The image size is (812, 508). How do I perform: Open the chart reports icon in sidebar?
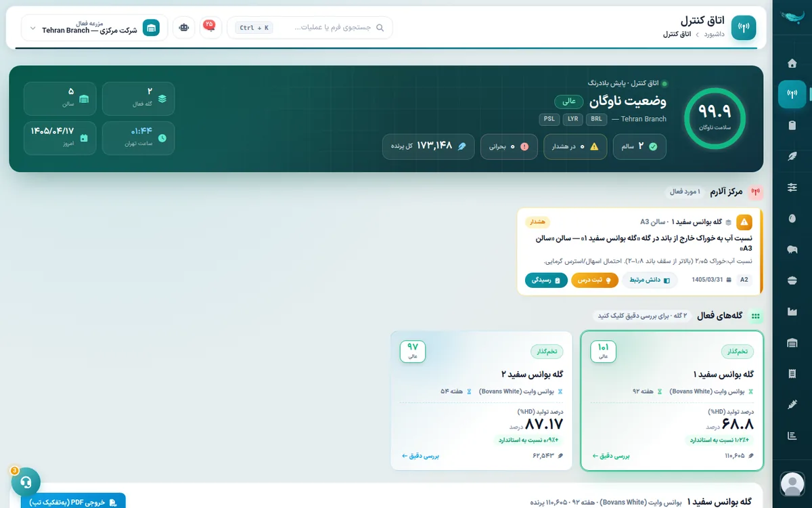pyautogui.click(x=792, y=436)
